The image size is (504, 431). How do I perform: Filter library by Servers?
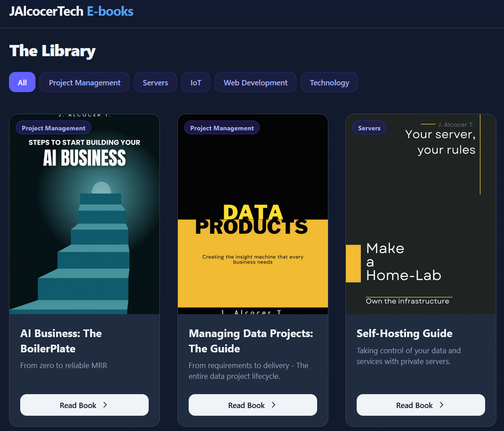click(x=155, y=82)
